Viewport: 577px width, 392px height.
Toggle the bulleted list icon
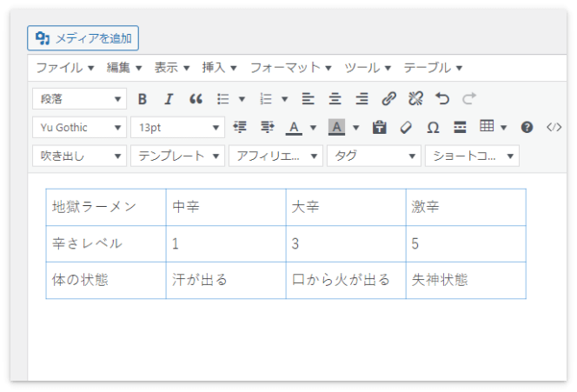pos(223,98)
